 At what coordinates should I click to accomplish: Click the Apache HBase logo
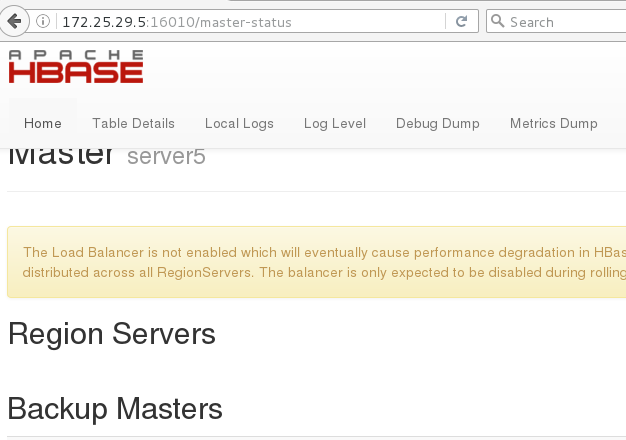pyautogui.click(x=76, y=66)
